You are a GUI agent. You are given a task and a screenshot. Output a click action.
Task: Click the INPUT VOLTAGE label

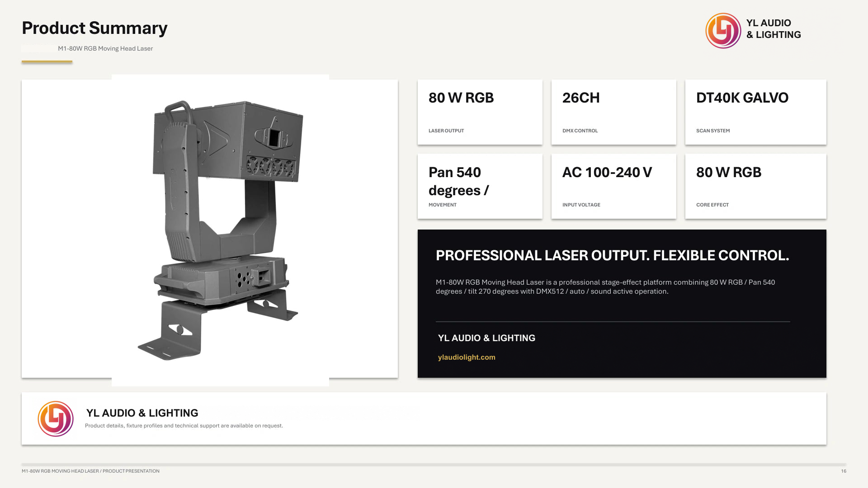tap(581, 205)
